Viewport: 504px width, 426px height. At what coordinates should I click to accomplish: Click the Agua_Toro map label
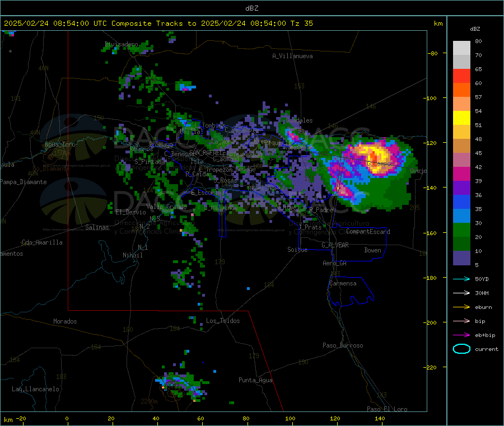click(x=60, y=144)
